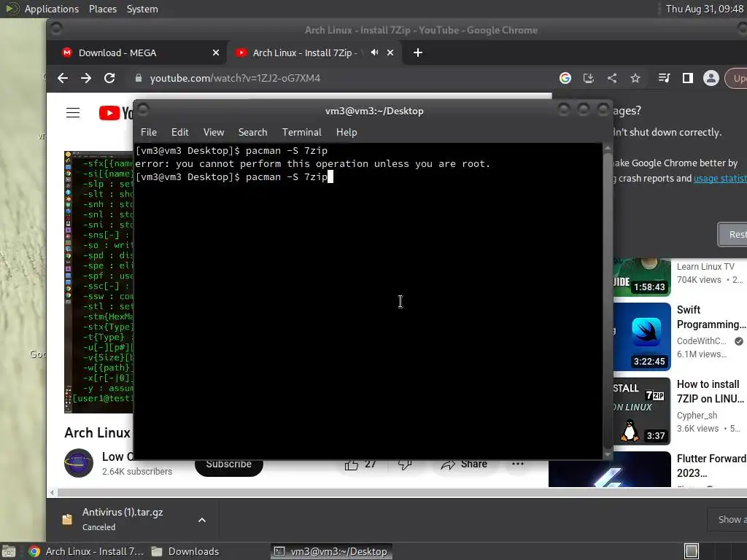Image resolution: width=747 pixels, height=560 pixels.
Task: Open a new Chrome tab
Action: [x=418, y=52]
